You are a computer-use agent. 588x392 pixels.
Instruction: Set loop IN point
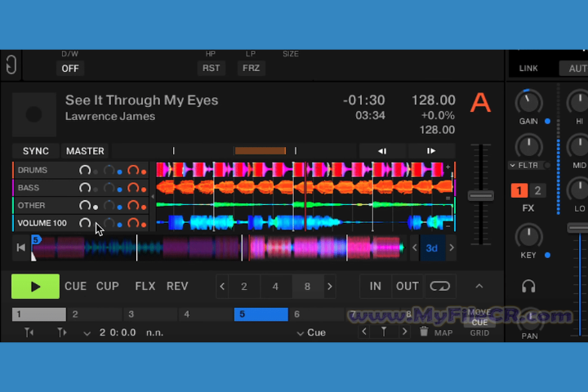coord(376,286)
